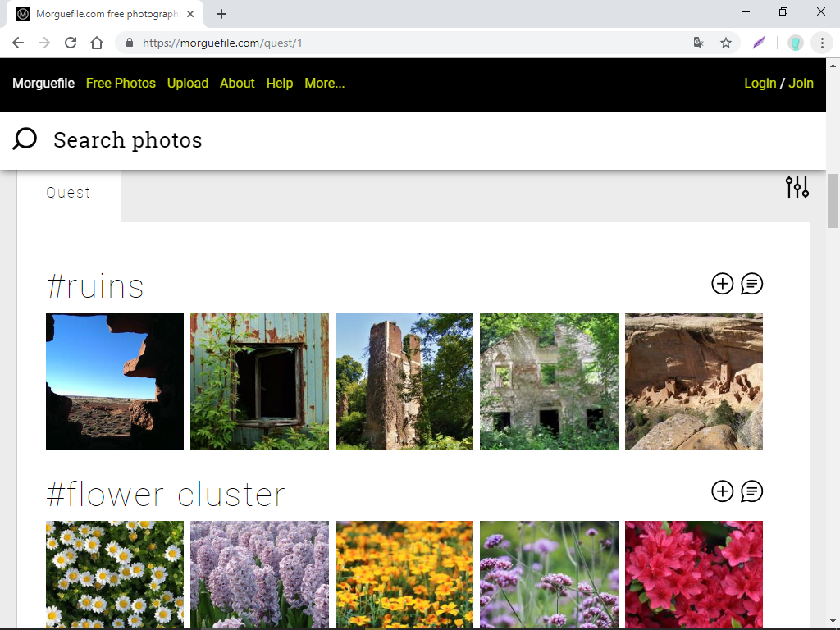The height and width of the screenshot is (630, 840).
Task: Click the Join link
Action: pyautogui.click(x=801, y=83)
